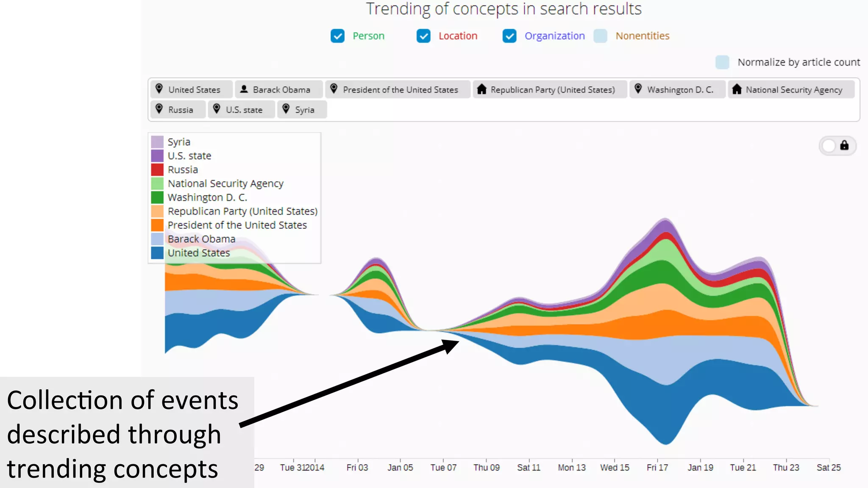
Task: Click the Washington D. C. pin icon
Action: tap(638, 89)
